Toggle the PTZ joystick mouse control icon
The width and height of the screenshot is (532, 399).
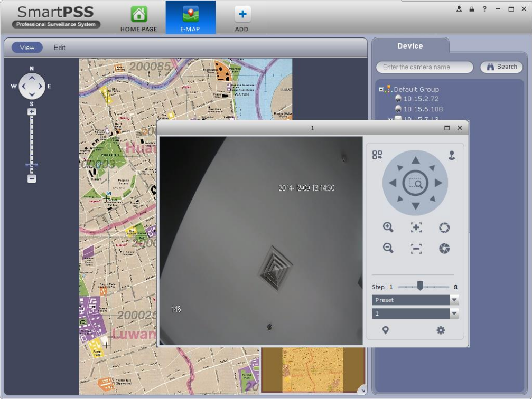coord(452,155)
